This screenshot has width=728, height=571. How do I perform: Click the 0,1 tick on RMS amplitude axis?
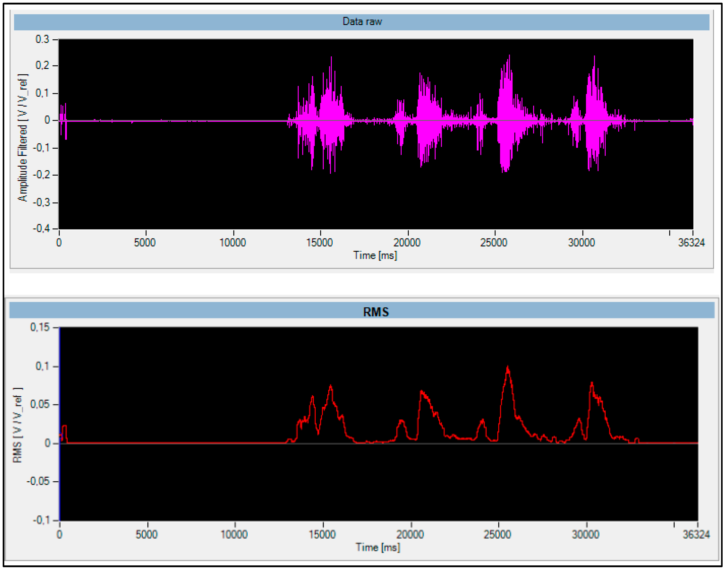coord(42,366)
